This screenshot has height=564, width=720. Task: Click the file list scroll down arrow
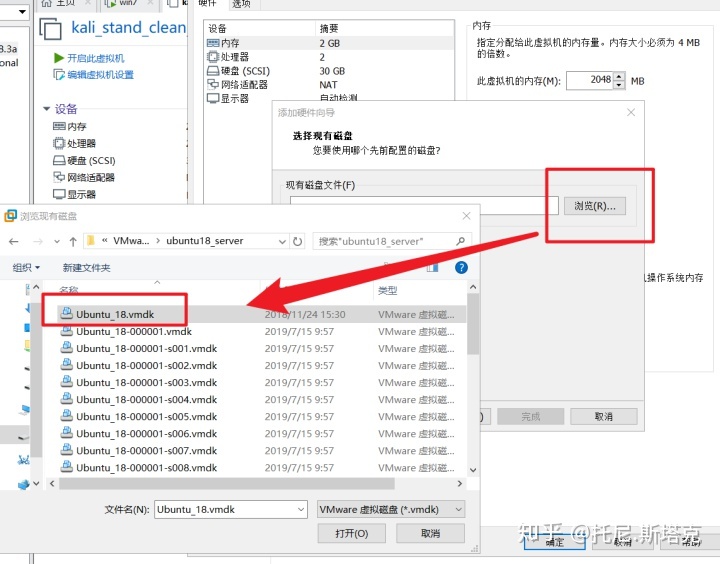pos(473,470)
